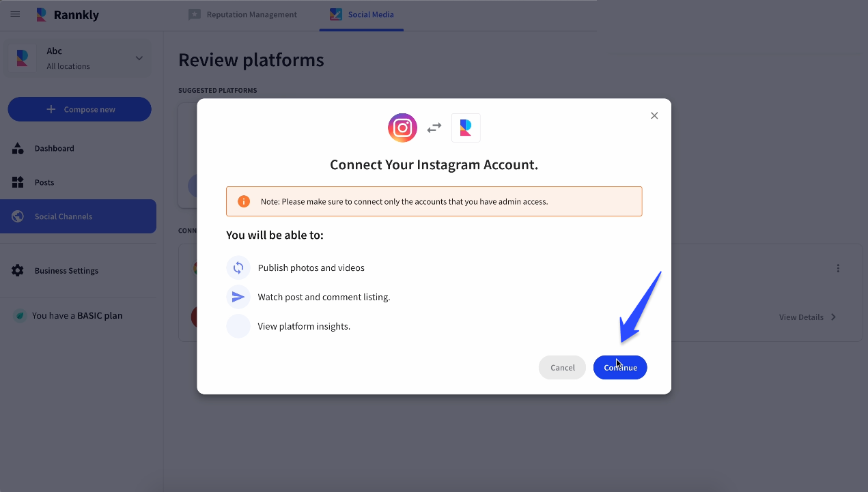
Task: Click the "SUGGESTED PLATFORMS" label
Action: point(218,90)
